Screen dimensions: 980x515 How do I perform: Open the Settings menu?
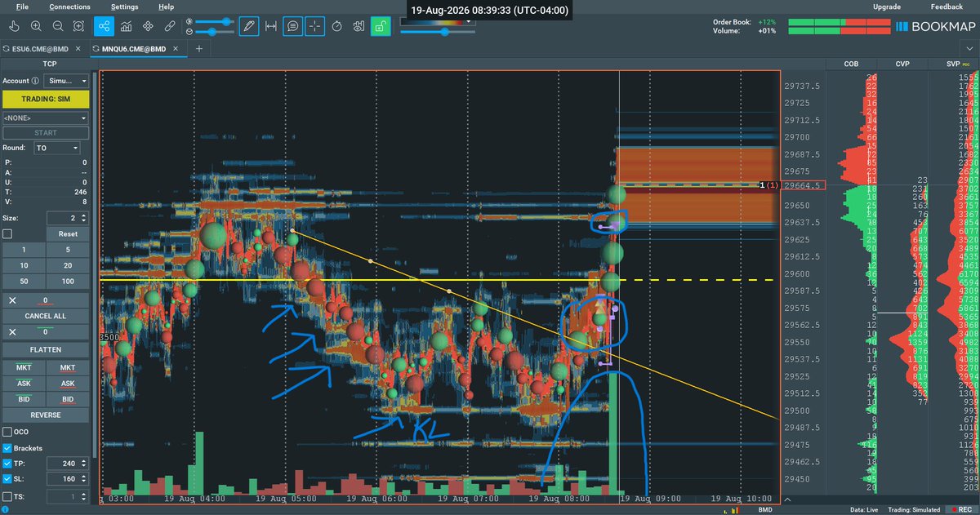click(x=124, y=7)
